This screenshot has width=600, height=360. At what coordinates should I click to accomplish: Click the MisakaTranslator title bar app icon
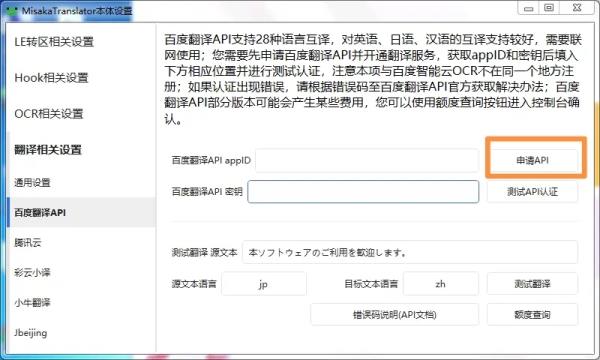tap(12, 10)
